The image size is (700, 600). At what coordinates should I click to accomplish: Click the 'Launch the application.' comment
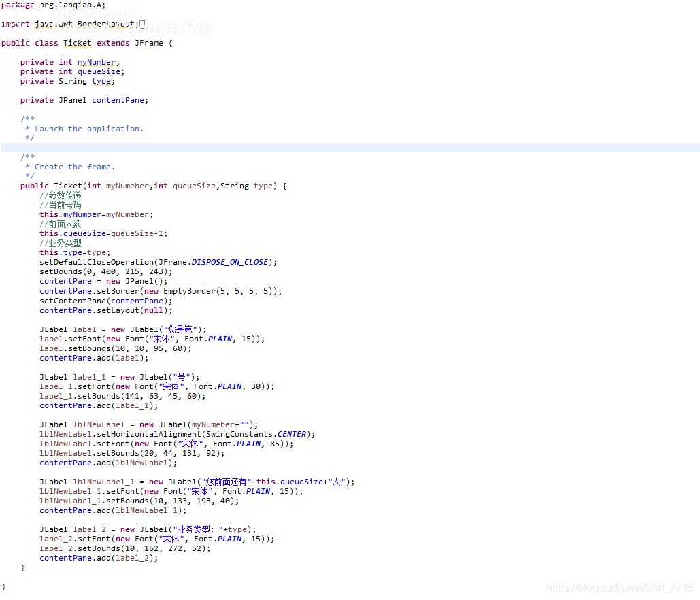pyautogui.click(x=89, y=129)
